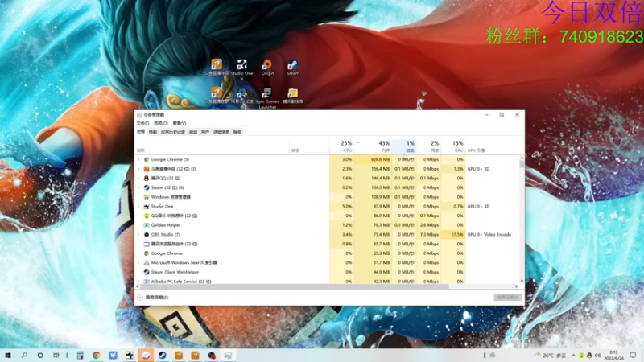Open the notification center icon
Image resolution: width=644 pixels, height=362 pixels.
(x=633, y=356)
